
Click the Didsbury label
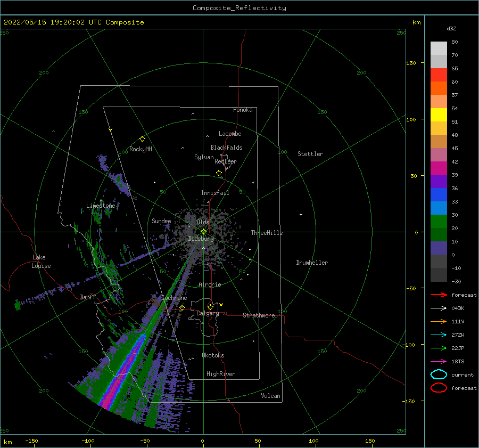[x=201, y=239]
